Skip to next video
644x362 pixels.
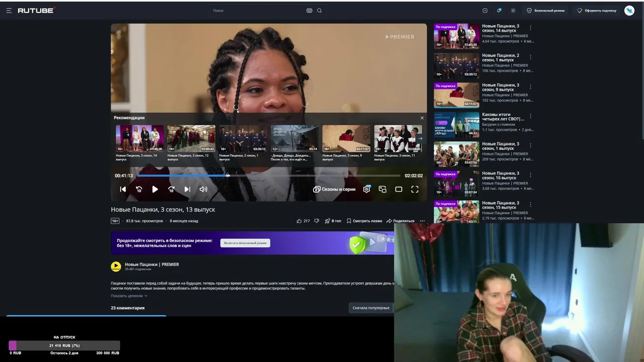[187, 189]
